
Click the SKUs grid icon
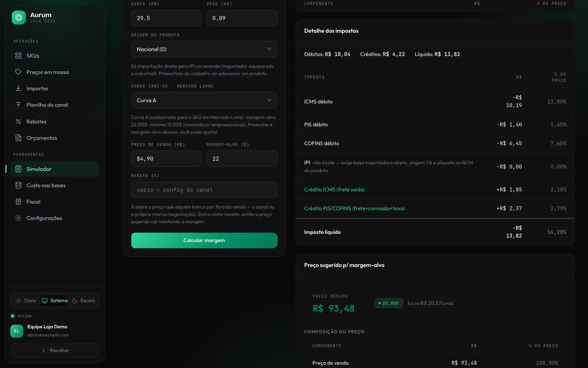click(x=18, y=56)
